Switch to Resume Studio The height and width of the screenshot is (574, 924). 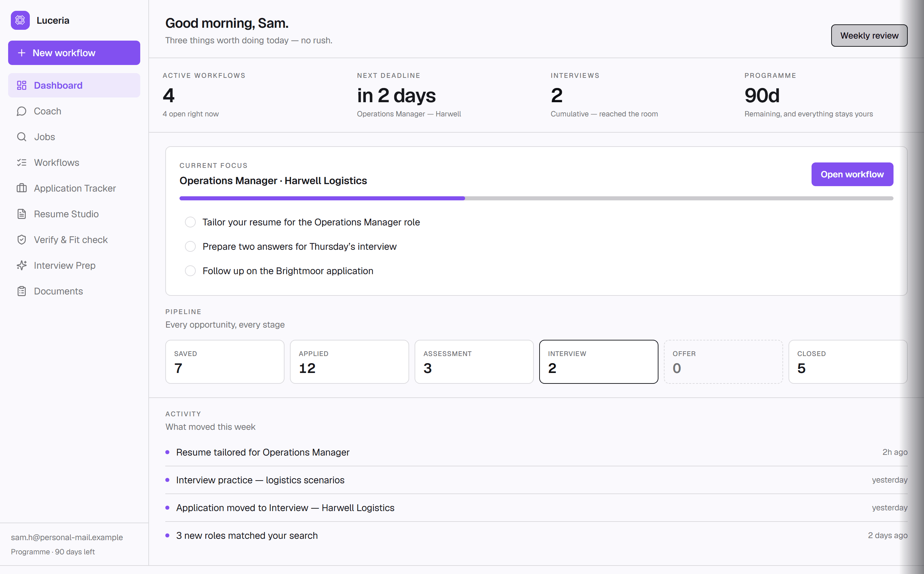point(74,214)
